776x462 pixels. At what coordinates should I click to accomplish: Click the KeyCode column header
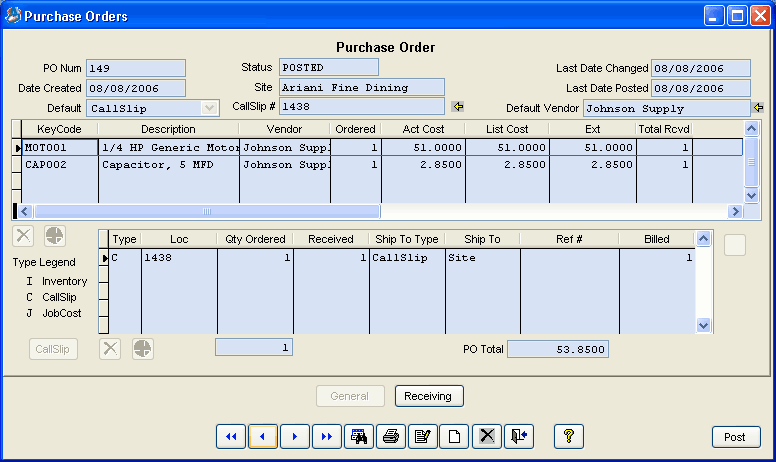click(x=59, y=129)
